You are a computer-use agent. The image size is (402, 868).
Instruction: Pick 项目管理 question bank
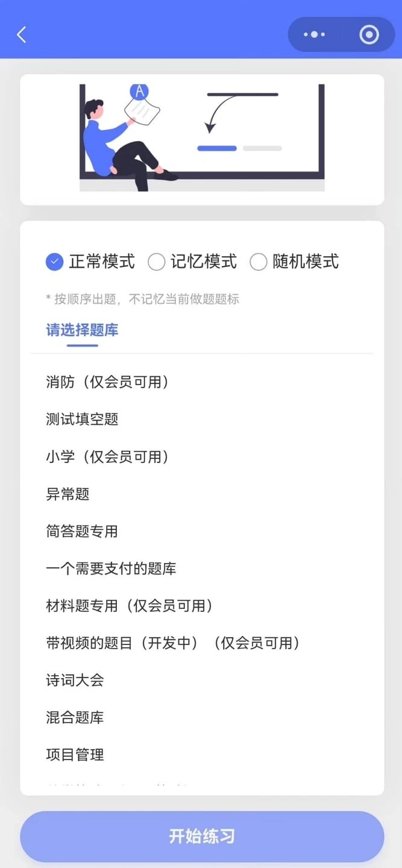[x=202, y=755]
